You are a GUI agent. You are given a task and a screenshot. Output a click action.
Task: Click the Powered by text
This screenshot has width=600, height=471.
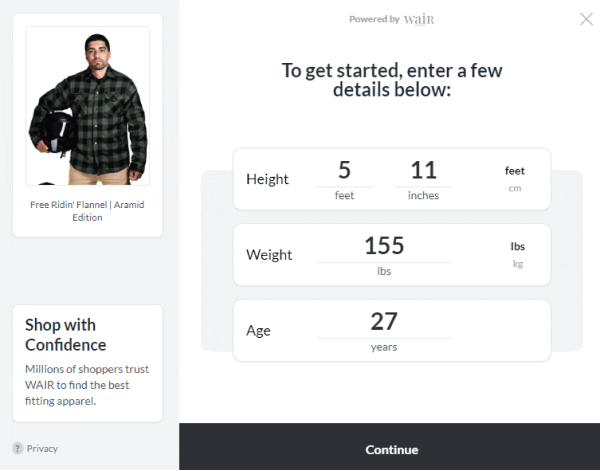(374, 19)
